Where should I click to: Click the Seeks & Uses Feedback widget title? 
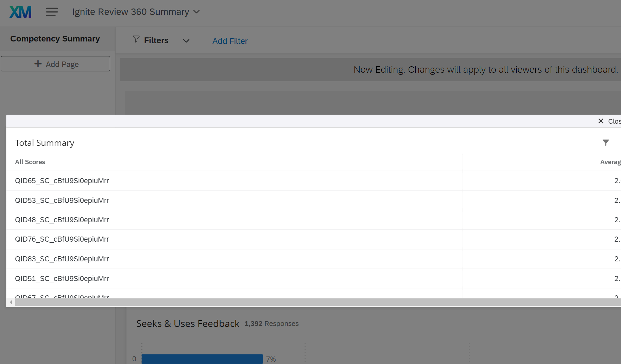(x=188, y=324)
